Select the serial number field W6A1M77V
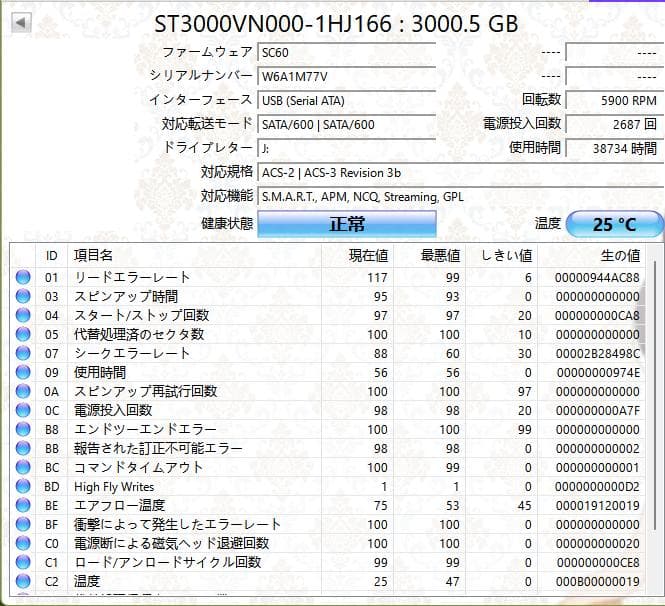Viewport: 665px width, 606px height. click(346, 77)
